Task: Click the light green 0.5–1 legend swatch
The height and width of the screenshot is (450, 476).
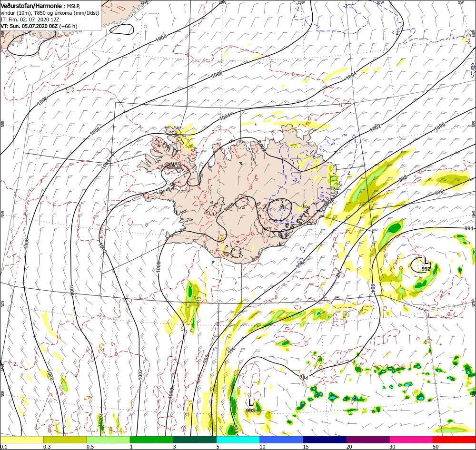Action: point(109,440)
